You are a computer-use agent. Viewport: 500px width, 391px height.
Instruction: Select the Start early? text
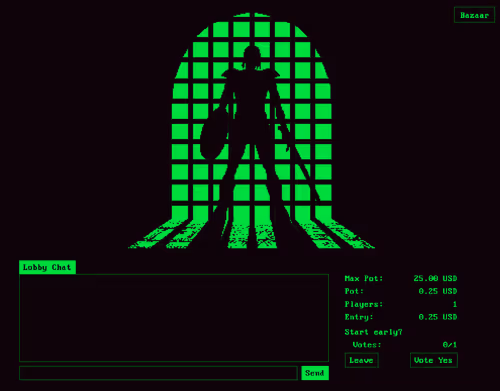[x=373, y=332]
